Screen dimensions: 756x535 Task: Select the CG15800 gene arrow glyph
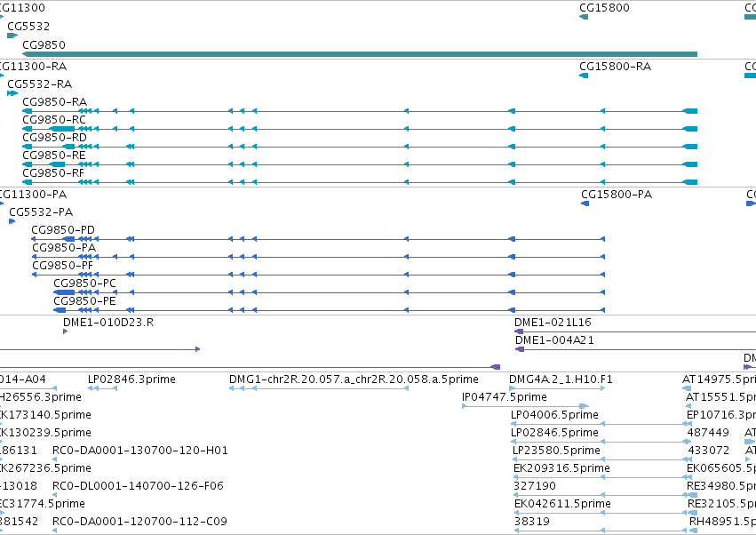click(x=584, y=17)
